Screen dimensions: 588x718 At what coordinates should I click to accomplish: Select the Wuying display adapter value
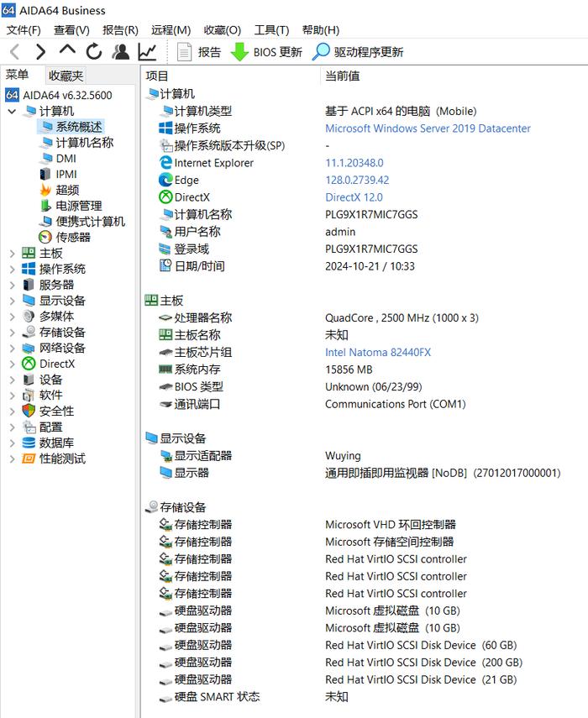[x=343, y=456]
